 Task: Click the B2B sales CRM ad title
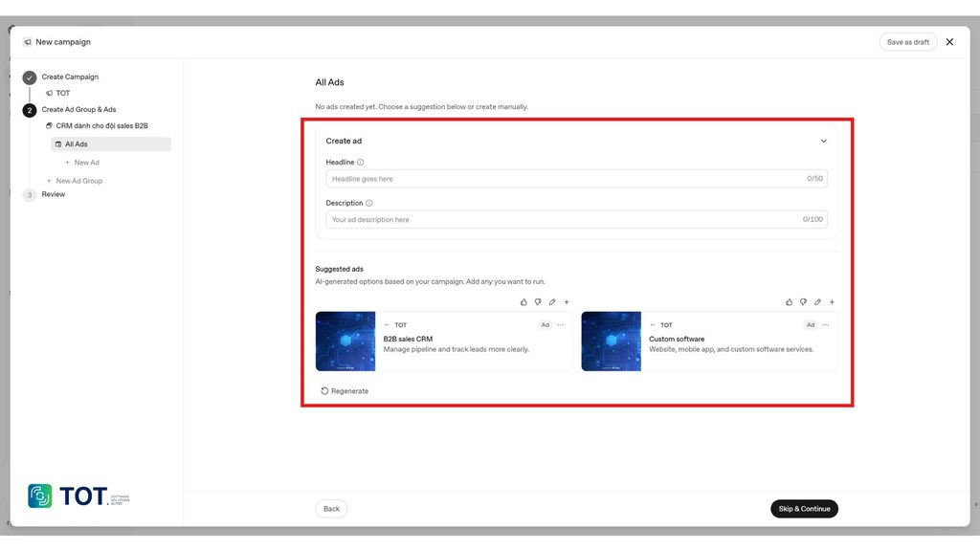tap(408, 339)
